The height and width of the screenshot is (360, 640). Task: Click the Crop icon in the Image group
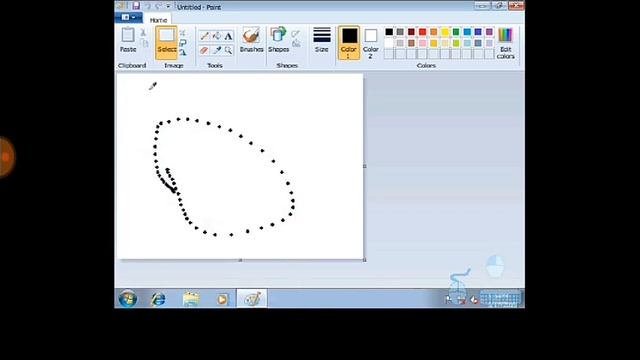(182, 33)
